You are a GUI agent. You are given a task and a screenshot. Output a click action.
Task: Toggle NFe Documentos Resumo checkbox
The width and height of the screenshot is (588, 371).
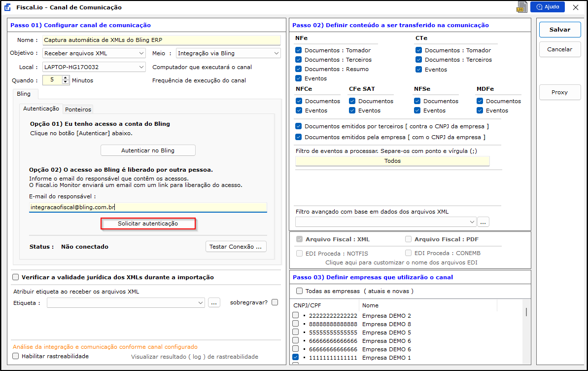point(299,69)
